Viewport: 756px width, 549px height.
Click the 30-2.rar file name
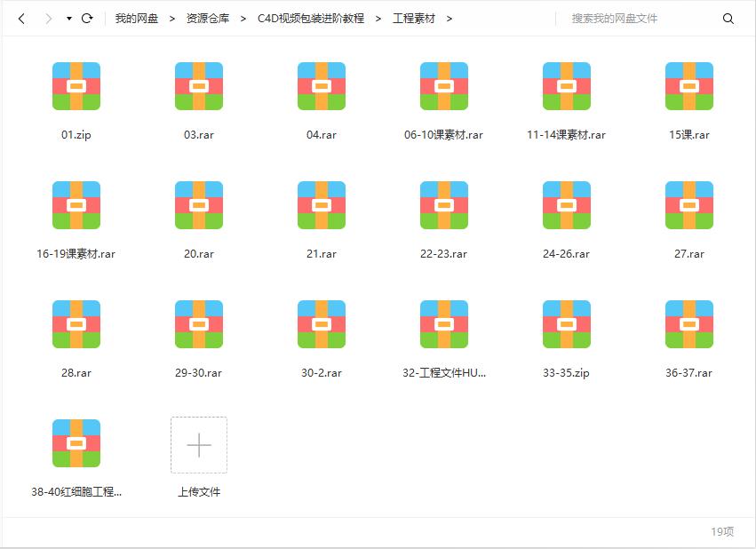coord(322,372)
